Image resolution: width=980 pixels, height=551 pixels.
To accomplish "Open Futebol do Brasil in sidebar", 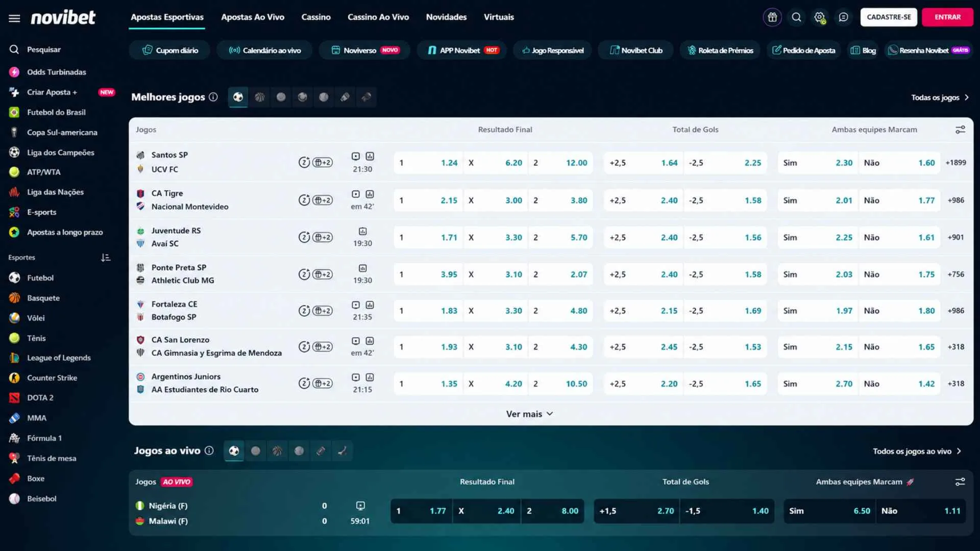I will pos(56,112).
